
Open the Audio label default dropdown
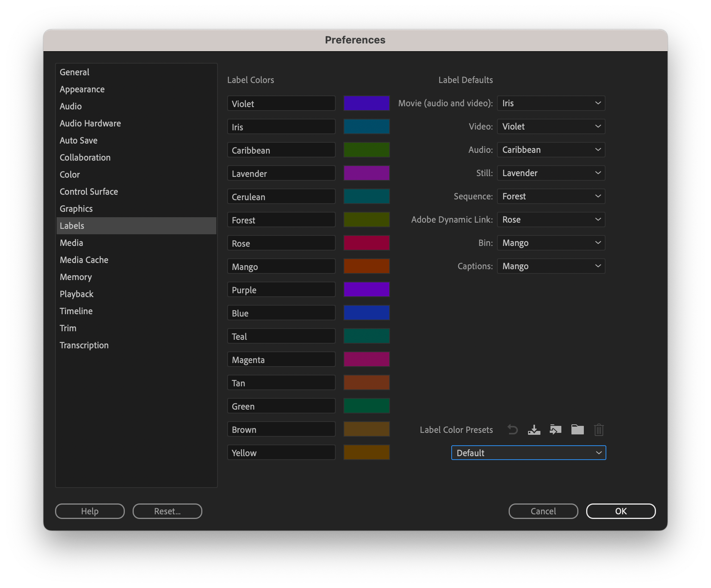[x=551, y=150]
